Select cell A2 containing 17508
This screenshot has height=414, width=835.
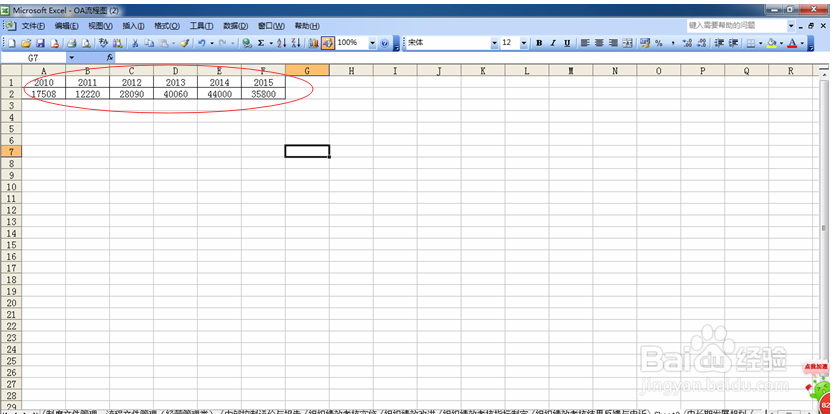point(44,94)
